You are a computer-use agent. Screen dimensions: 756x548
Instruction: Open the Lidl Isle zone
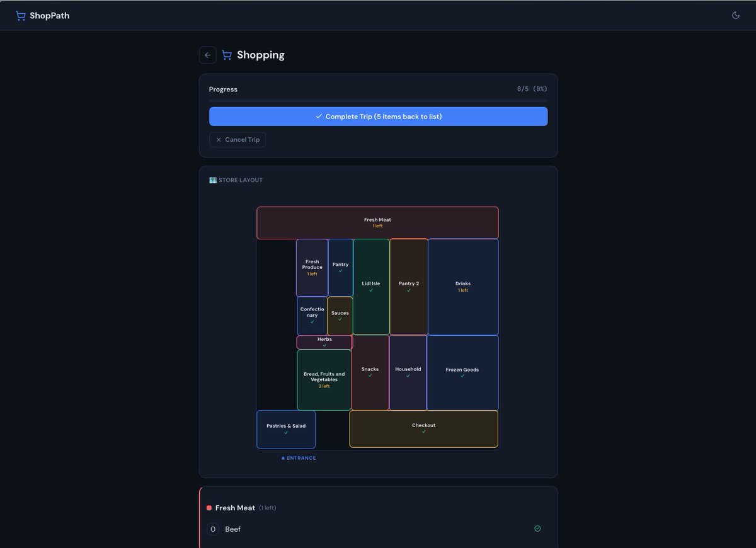click(371, 287)
